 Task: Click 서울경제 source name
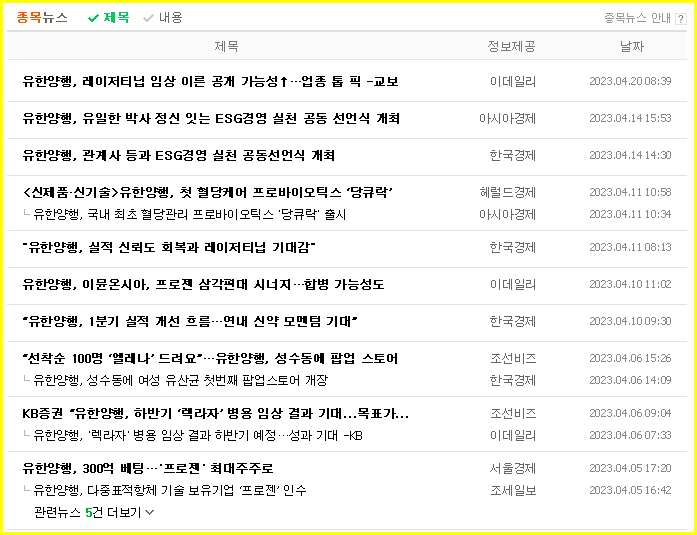(x=513, y=468)
